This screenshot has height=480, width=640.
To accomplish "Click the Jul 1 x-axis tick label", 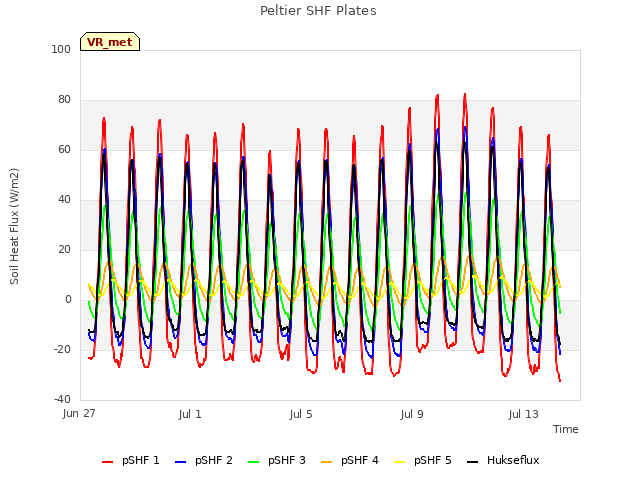I will 190,414.
